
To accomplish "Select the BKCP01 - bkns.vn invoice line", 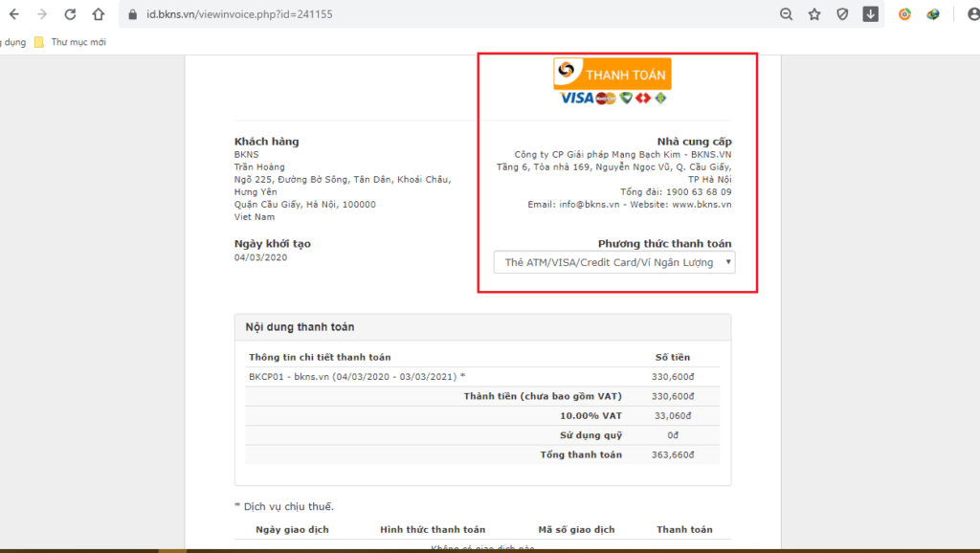I will click(x=357, y=377).
